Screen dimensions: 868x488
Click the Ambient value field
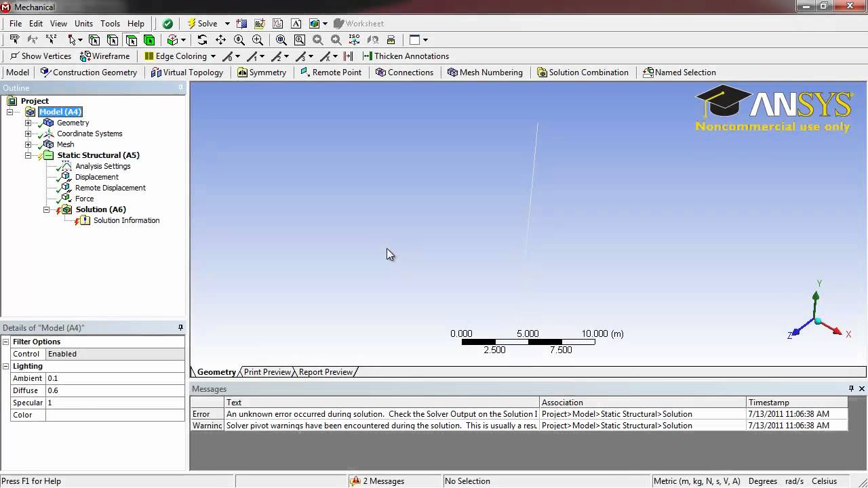click(115, 378)
